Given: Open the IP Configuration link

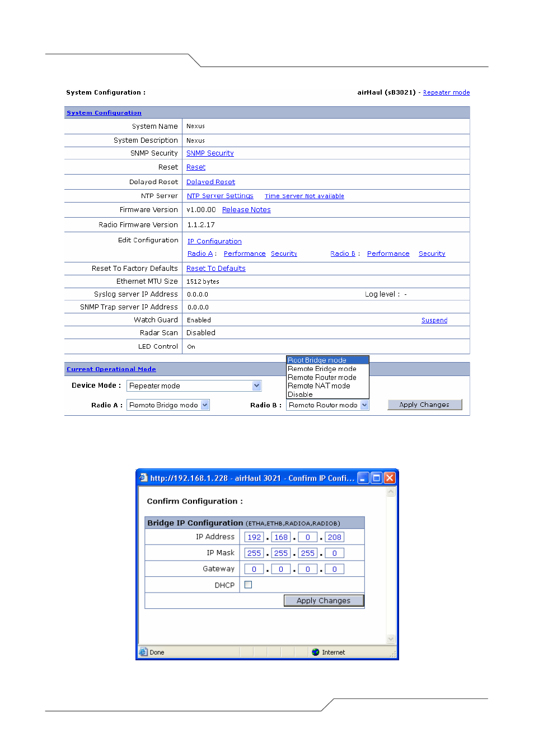Looking at the screenshot, I should click(214, 241).
